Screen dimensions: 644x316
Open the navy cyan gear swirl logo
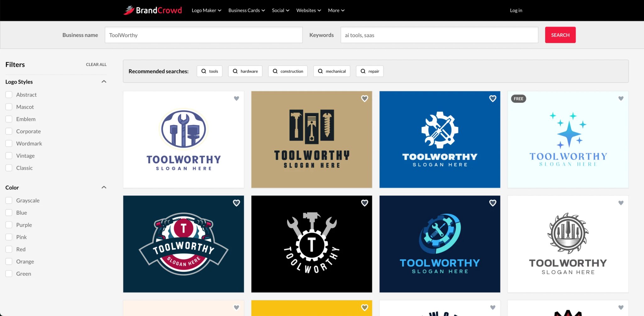[x=440, y=244]
